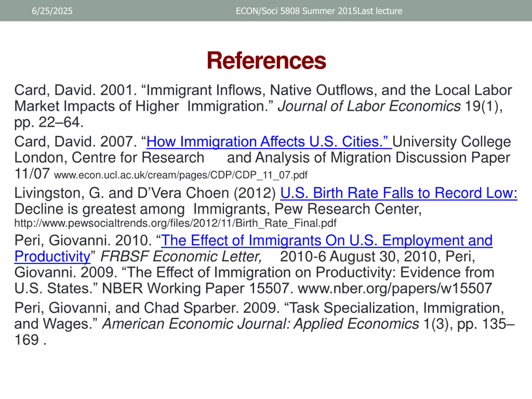This screenshot has width=532, height=399.
Task: Click 'pp. 22–64.' page range text
Action: coord(49,122)
